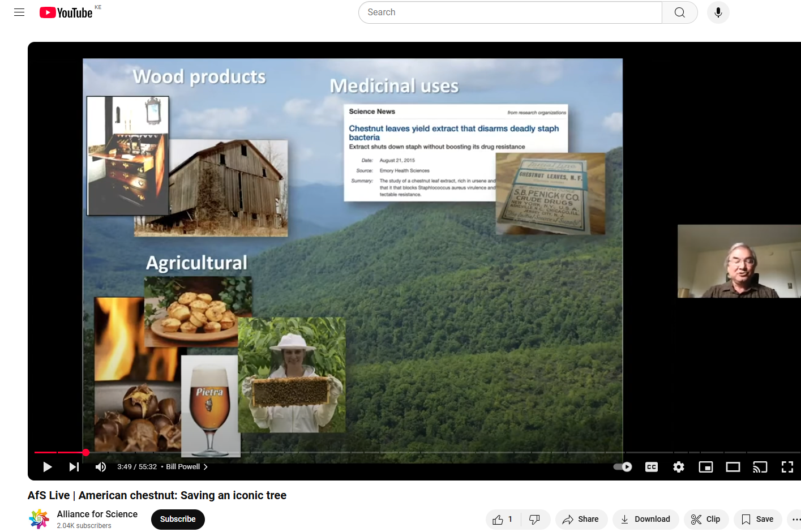The width and height of the screenshot is (801, 532).
Task: Share this video
Action: [x=581, y=519]
